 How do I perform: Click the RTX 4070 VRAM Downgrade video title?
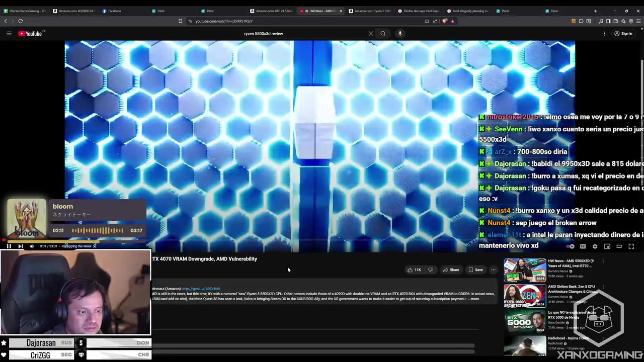pyautogui.click(x=204, y=259)
